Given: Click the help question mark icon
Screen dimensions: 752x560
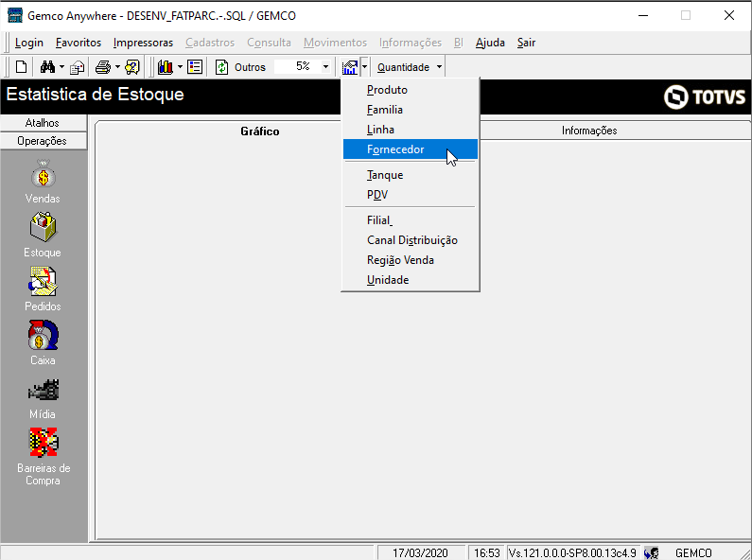Looking at the screenshot, I should [132, 67].
